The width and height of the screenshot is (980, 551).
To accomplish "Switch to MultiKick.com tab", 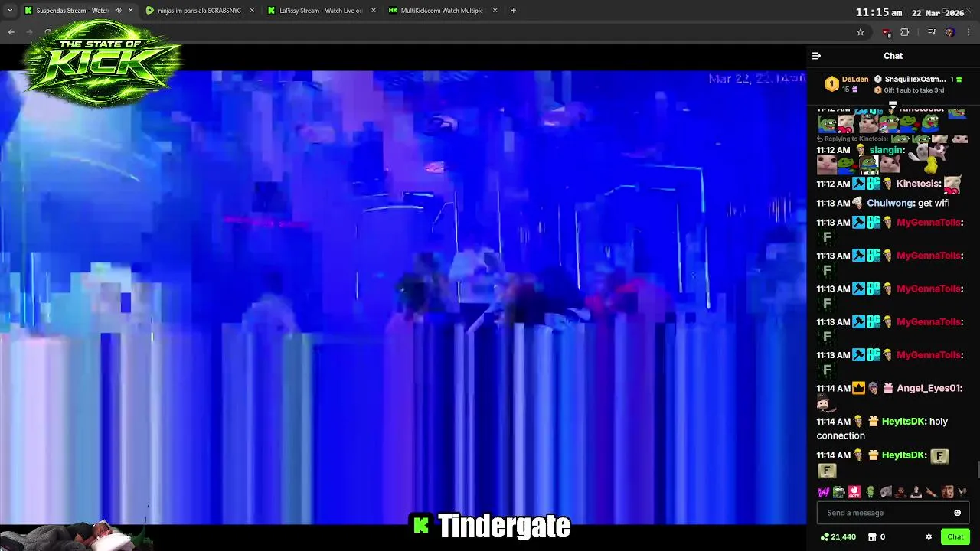I will [443, 11].
